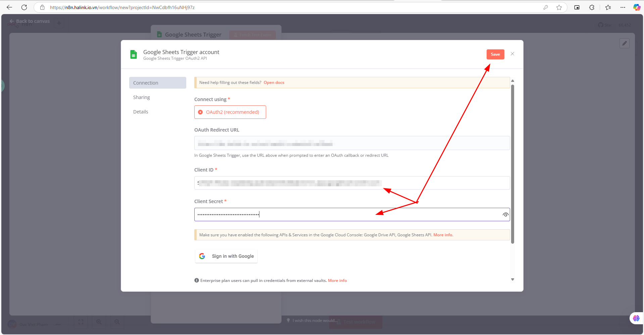
Task: Click the dialog scrollbar up arrow
Action: click(512, 81)
